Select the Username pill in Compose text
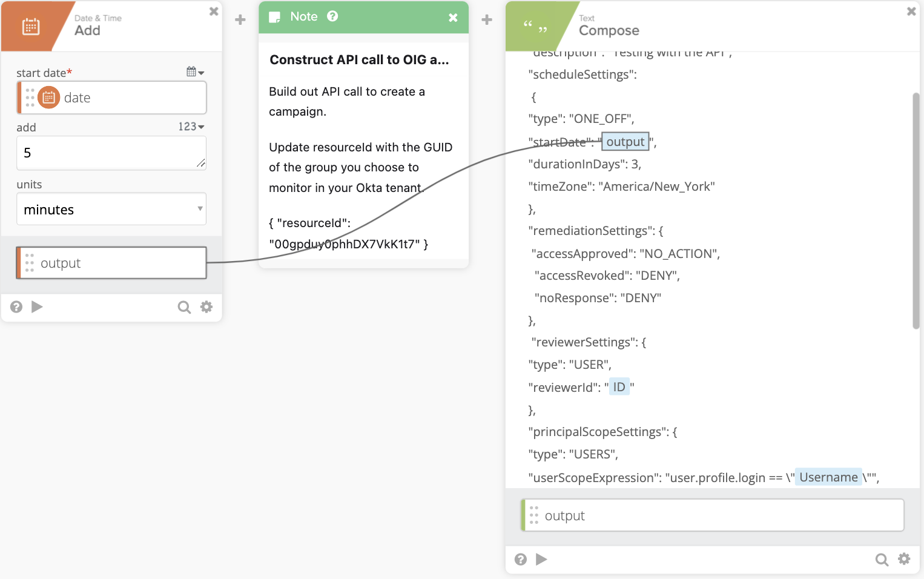This screenshot has width=924, height=579. [828, 477]
